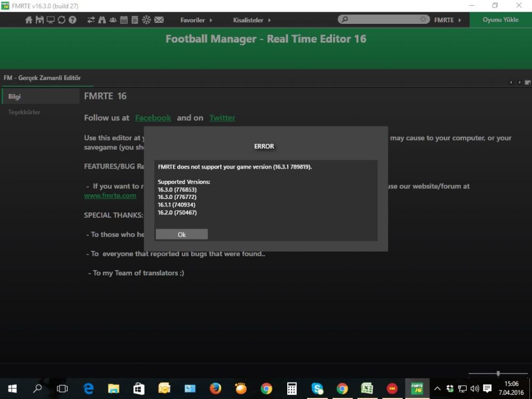
Task: Open the Facebook link
Action: [x=153, y=118]
